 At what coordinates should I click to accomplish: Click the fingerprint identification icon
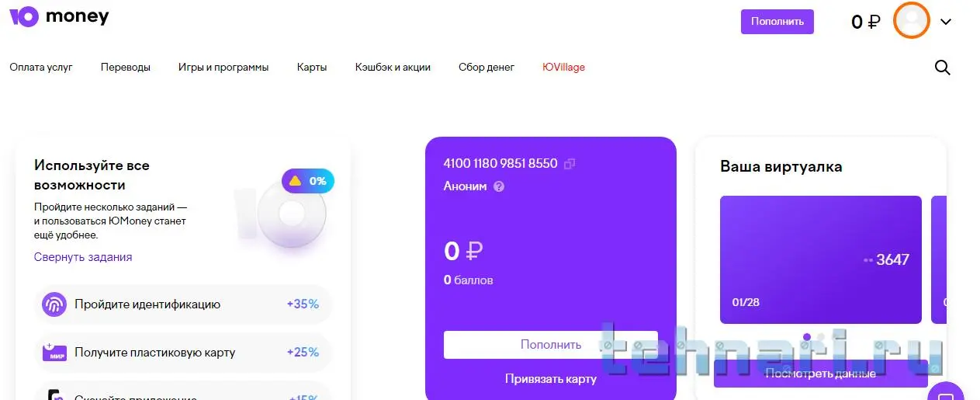point(54,304)
